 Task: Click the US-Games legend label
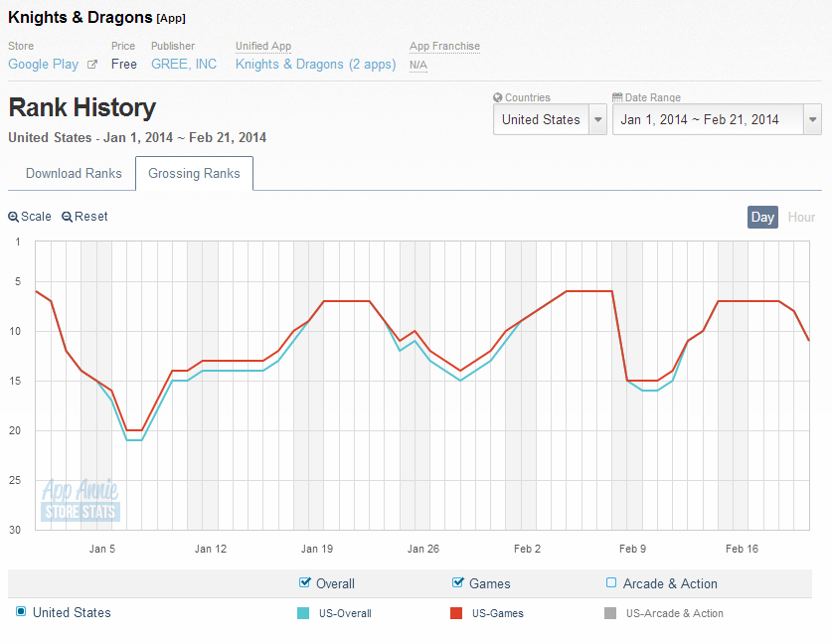tap(498, 613)
